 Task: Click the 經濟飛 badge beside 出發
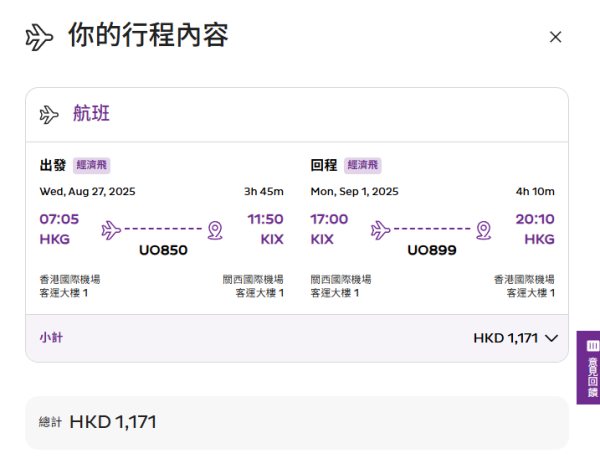pyautogui.click(x=91, y=165)
